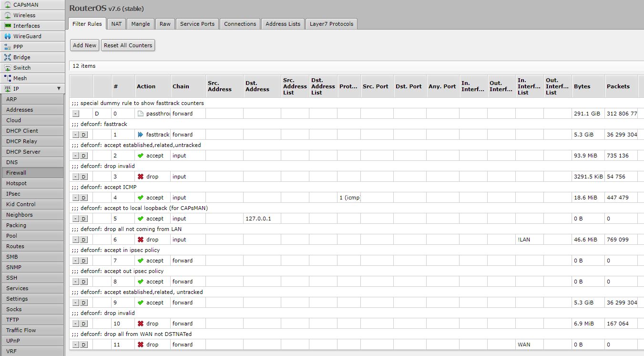This screenshot has height=356, width=644.
Task: Click red drop X icon in rule 3
Action: [x=141, y=177]
